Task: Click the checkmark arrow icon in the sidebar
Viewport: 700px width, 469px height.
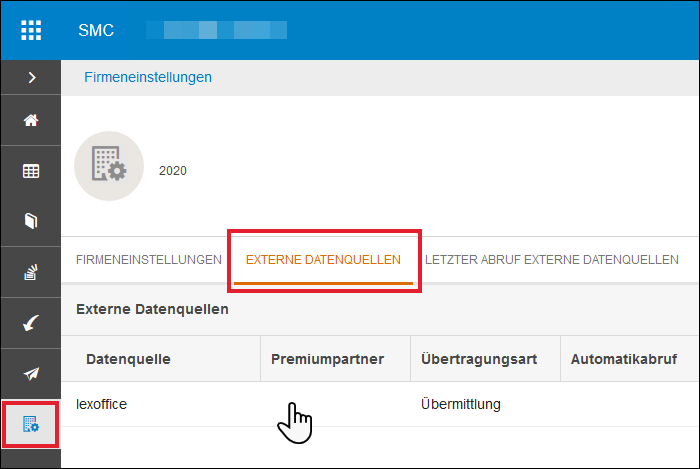Action: pyautogui.click(x=31, y=323)
